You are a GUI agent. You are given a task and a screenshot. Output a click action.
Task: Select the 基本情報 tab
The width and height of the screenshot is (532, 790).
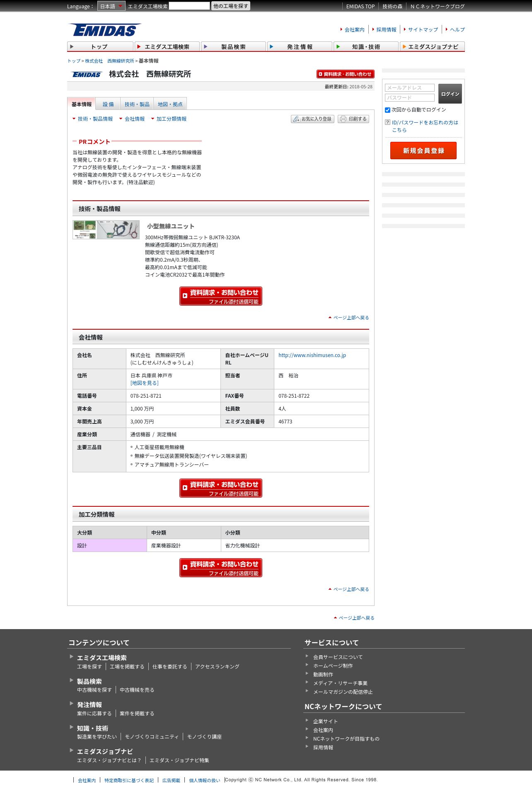(x=81, y=104)
